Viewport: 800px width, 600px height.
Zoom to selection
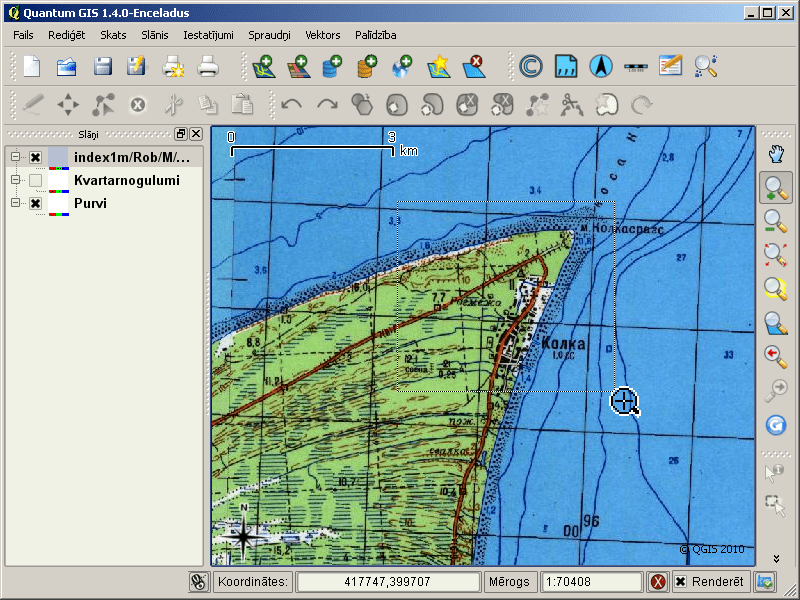[776, 288]
